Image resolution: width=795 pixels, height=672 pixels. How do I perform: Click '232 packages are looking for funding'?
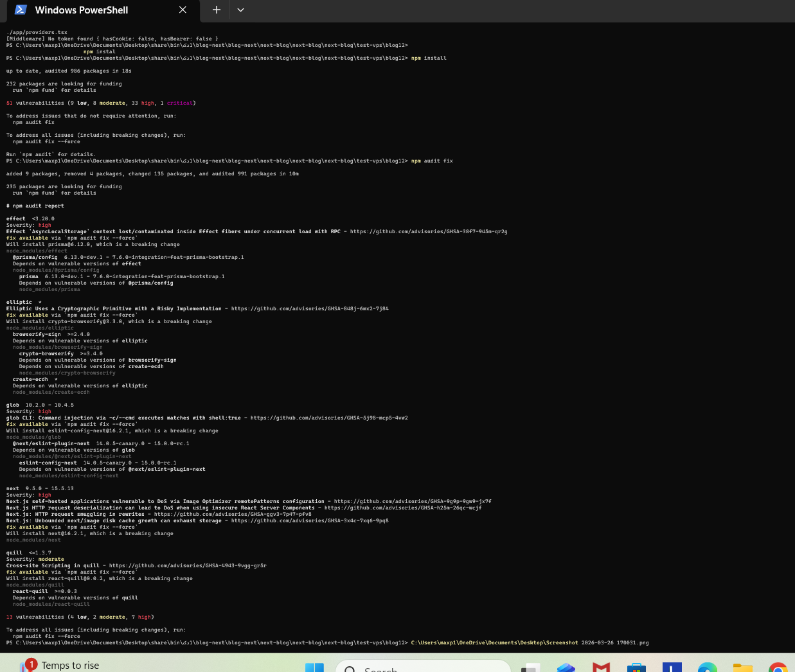(64, 84)
